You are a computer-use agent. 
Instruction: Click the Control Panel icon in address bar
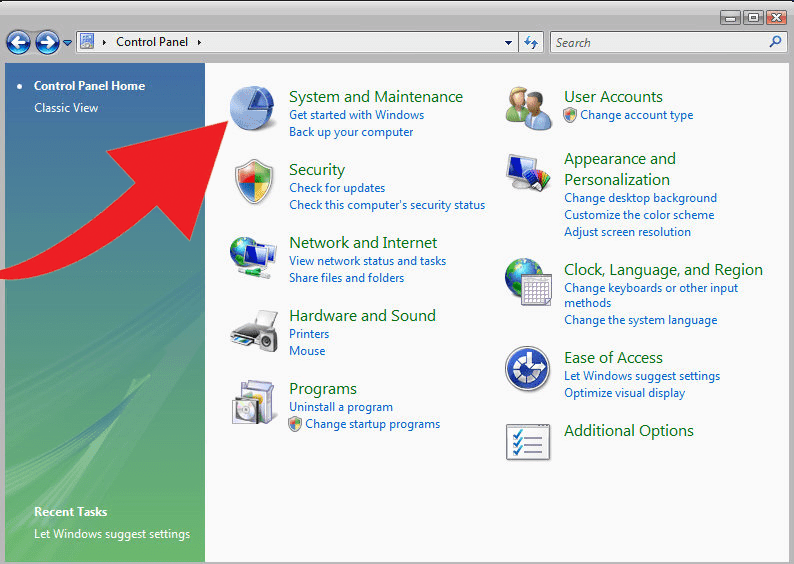[x=88, y=42]
